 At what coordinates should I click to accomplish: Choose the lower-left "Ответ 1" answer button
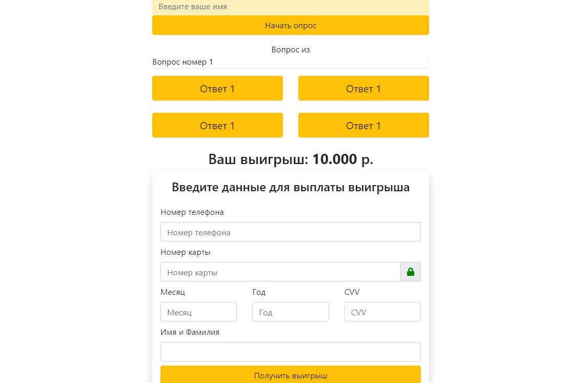(217, 126)
